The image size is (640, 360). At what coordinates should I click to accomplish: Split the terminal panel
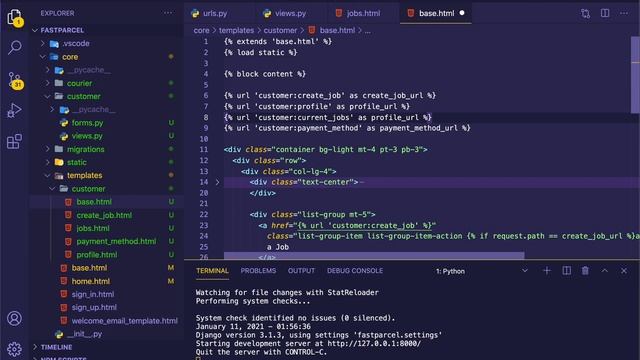coord(567,271)
